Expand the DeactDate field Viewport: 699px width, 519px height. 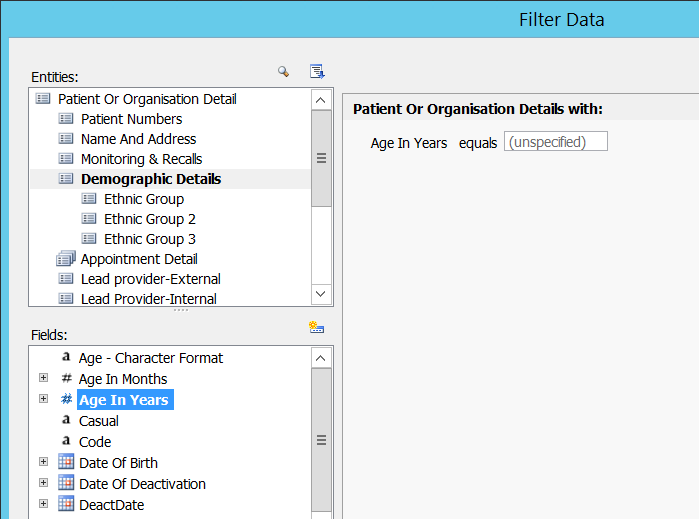pyautogui.click(x=43, y=503)
